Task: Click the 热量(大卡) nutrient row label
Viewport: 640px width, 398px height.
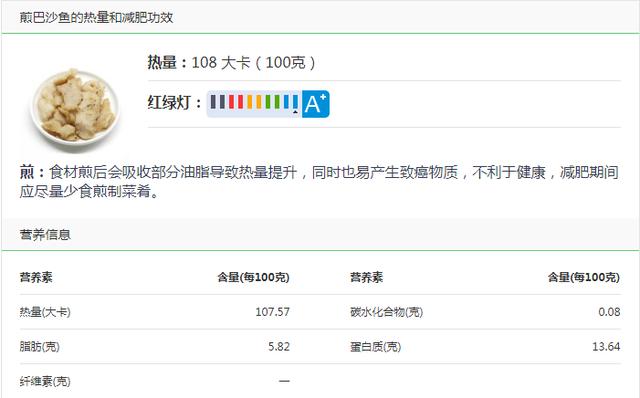Action: (45, 312)
